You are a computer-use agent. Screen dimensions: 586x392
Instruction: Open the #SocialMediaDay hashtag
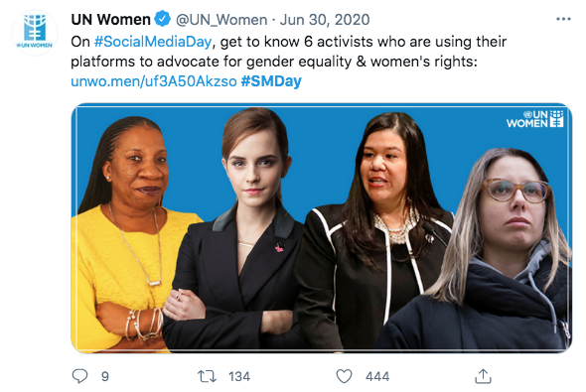click(153, 42)
